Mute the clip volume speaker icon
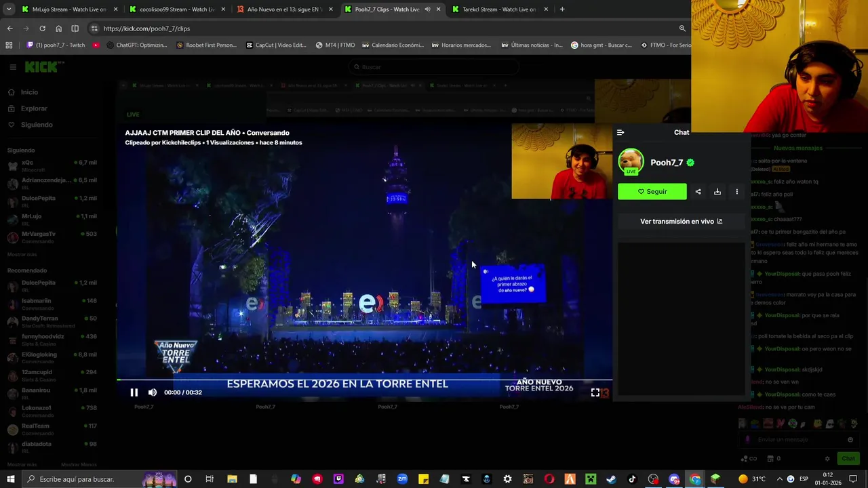Screen dimensions: 868x488 click(153, 392)
